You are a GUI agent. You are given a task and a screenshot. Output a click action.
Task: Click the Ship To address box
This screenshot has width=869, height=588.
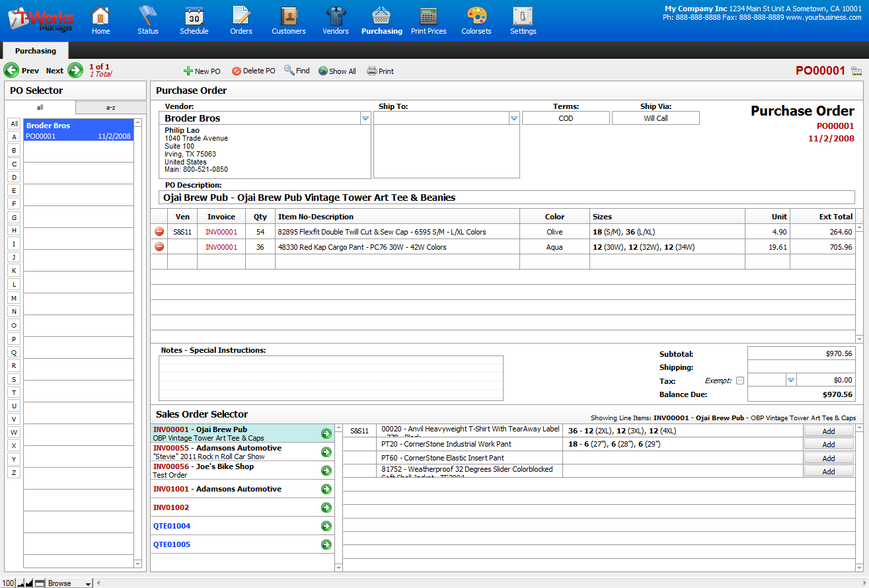pyautogui.click(x=447, y=151)
